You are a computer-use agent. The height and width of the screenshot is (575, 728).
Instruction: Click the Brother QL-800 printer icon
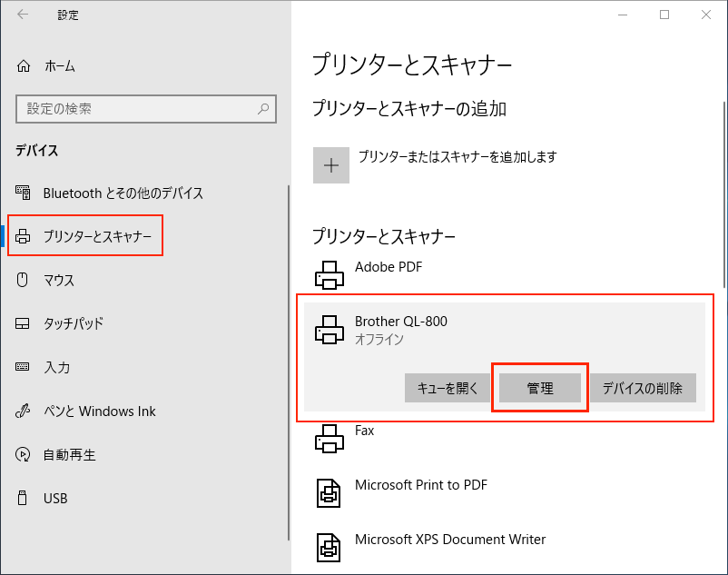329,330
